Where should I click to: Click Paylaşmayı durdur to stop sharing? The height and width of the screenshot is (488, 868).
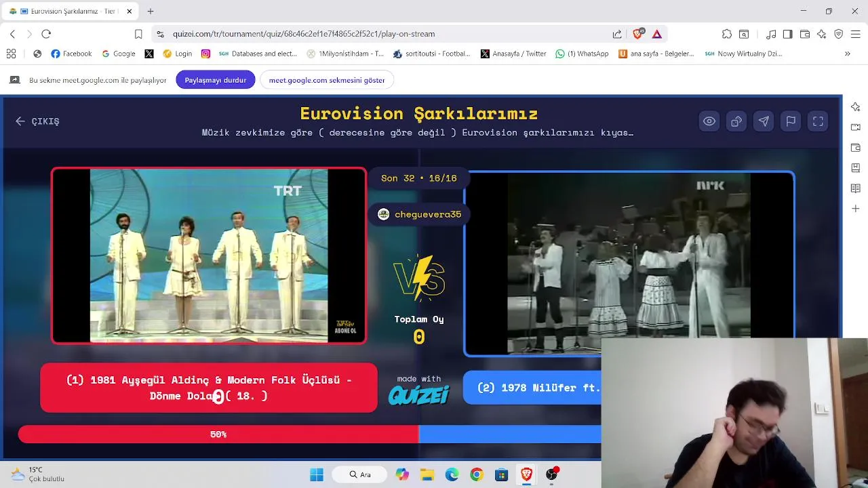click(216, 80)
